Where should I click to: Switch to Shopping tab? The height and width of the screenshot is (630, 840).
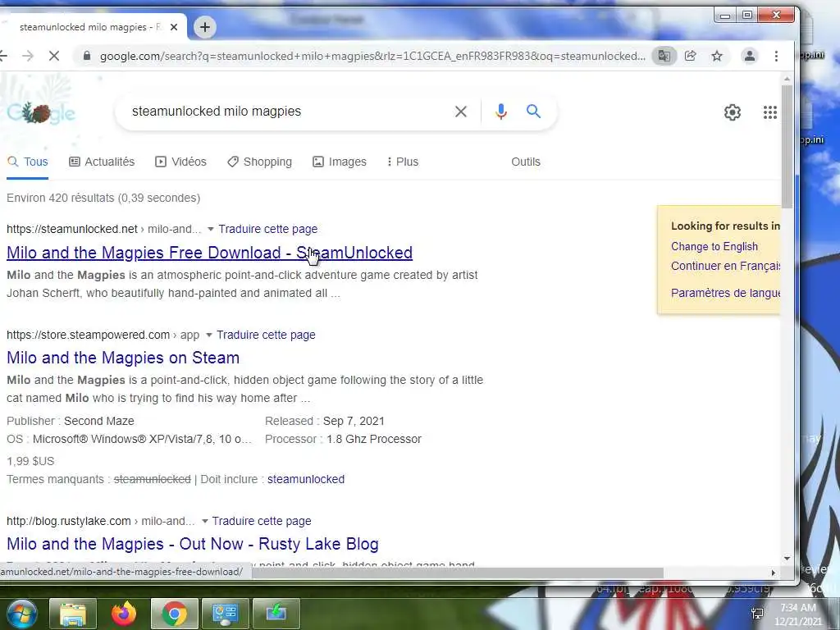[x=259, y=162]
